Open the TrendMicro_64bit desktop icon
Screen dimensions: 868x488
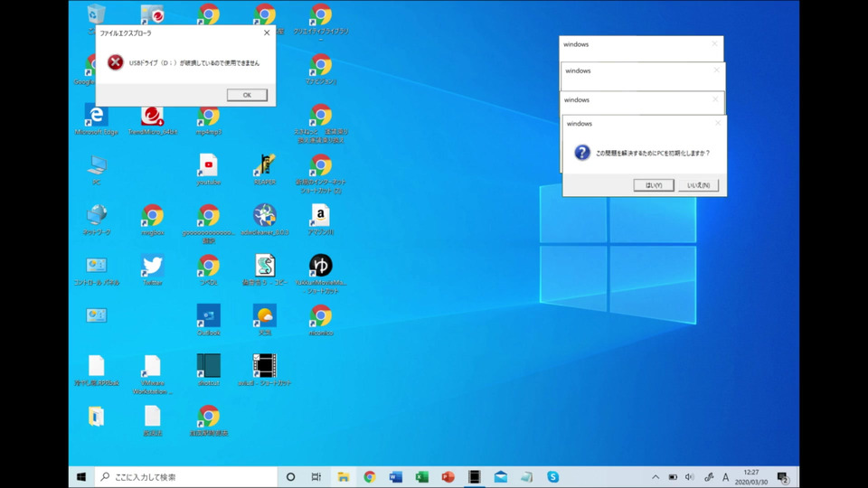pyautogui.click(x=152, y=116)
